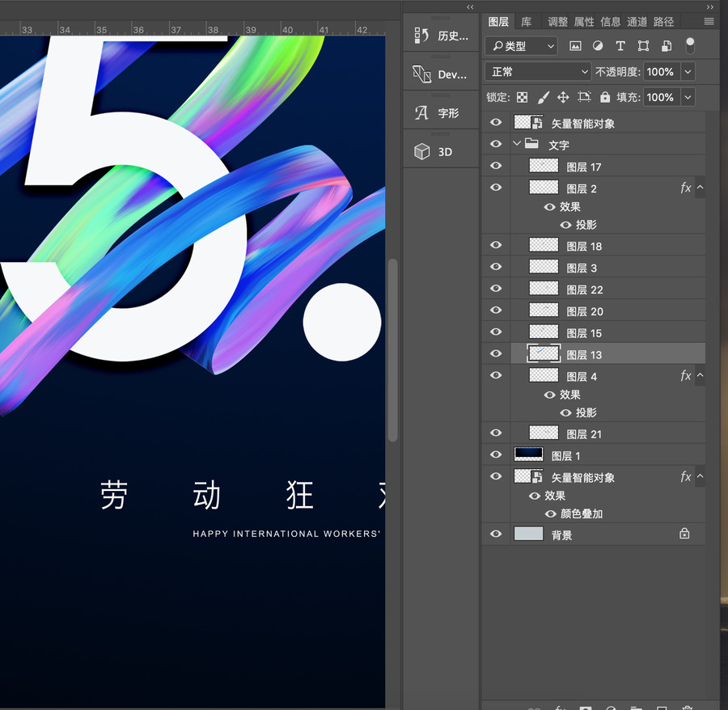This screenshot has width=728, height=710.
Task: Click the 不透明度 100% value field
Action: [661, 72]
